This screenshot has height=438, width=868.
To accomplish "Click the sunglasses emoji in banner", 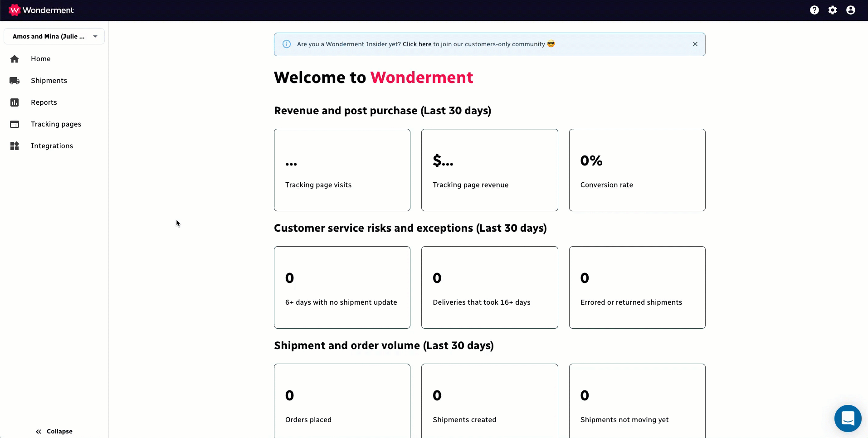I will coord(551,44).
